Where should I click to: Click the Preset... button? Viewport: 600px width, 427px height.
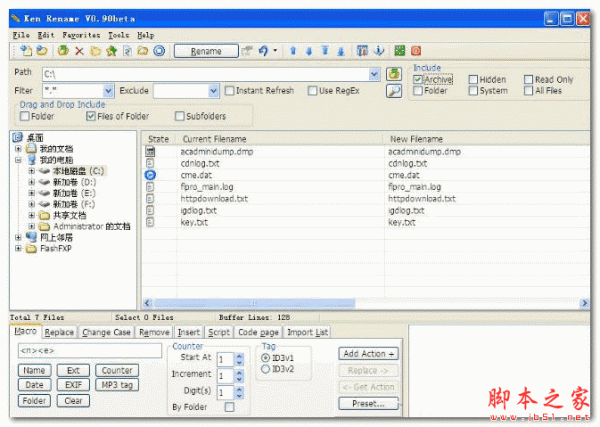368,404
